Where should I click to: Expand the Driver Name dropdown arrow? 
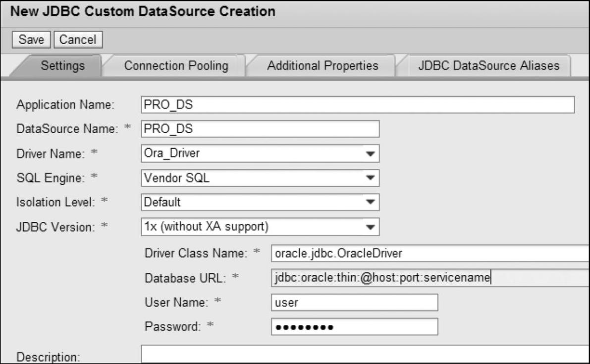pos(370,154)
